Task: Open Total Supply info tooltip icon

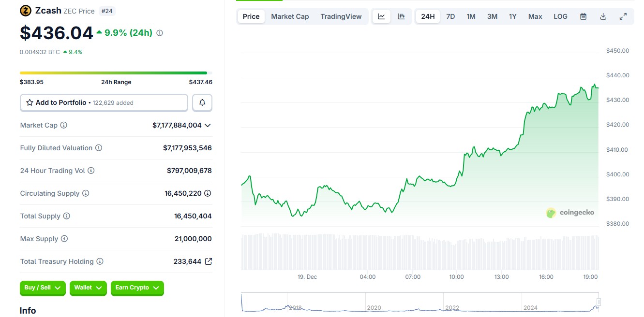Action: (67, 216)
